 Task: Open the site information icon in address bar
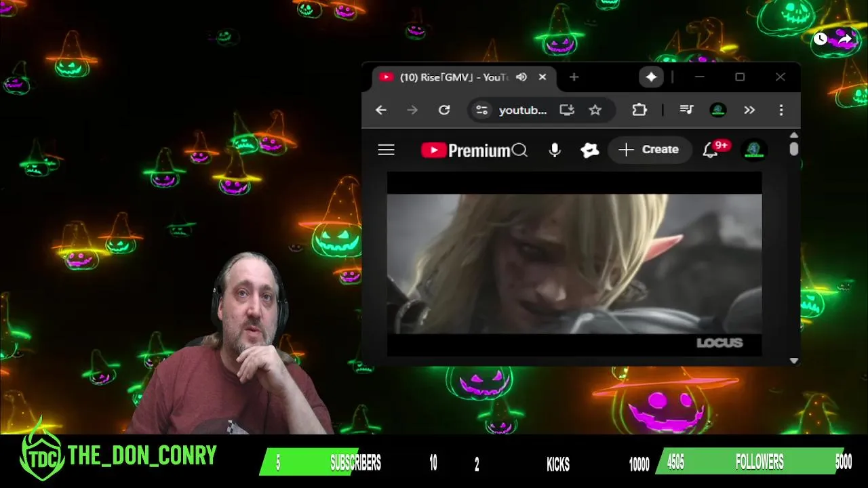tap(481, 110)
